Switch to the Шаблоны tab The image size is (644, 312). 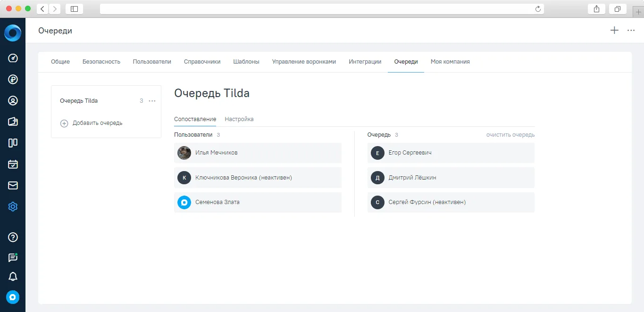(x=246, y=62)
